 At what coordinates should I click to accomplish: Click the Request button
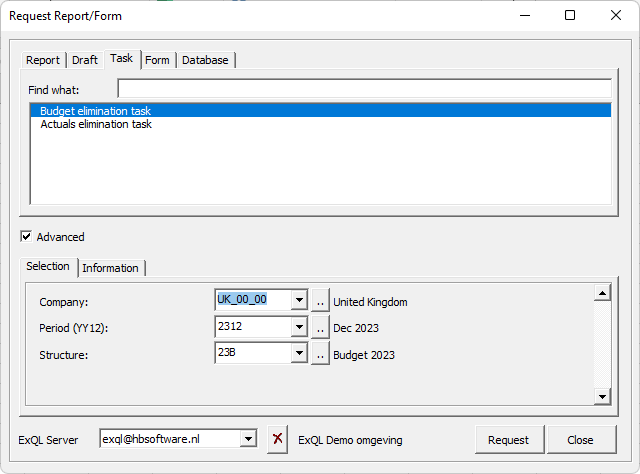click(509, 440)
